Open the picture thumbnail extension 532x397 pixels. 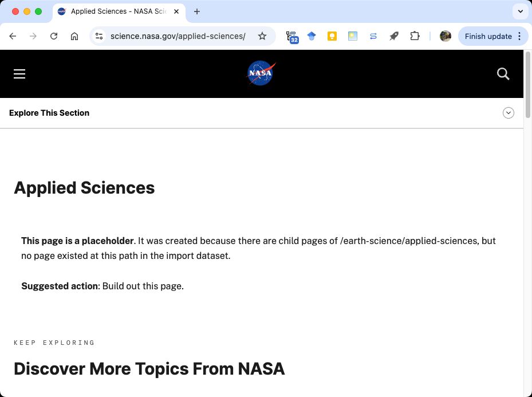[353, 36]
